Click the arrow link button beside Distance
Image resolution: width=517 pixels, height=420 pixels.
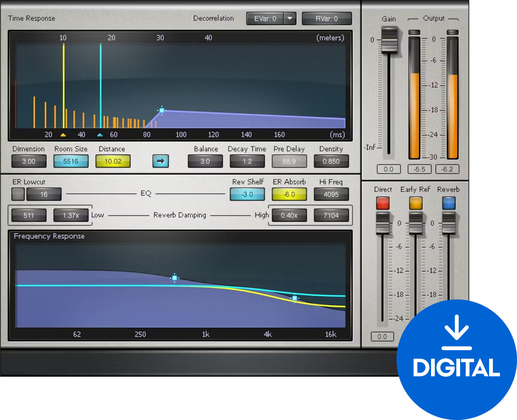(160, 161)
